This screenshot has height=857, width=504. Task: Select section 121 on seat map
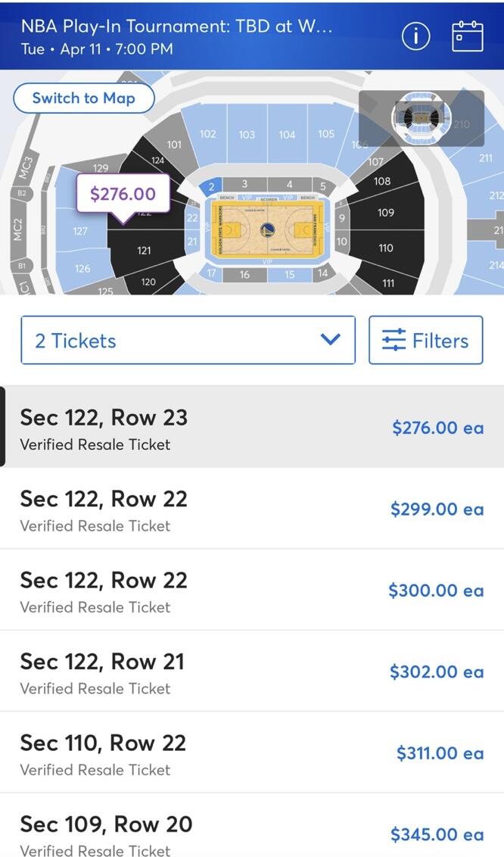[144, 250]
